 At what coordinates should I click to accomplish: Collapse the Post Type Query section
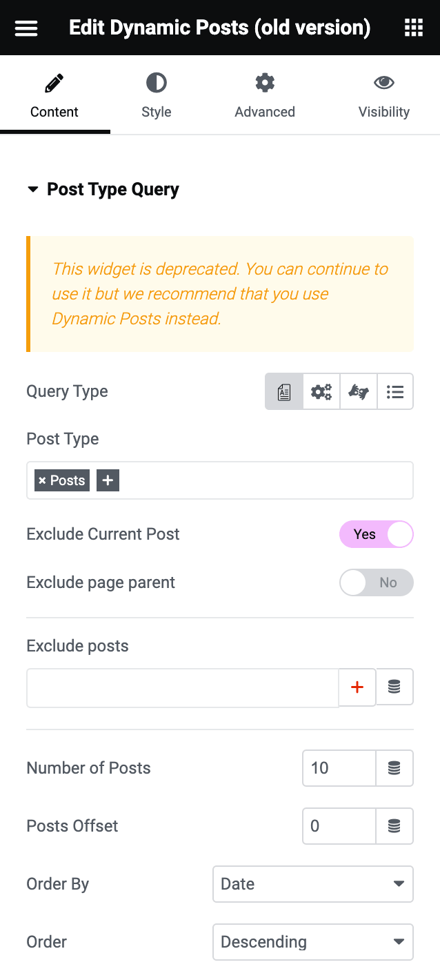(x=33, y=189)
